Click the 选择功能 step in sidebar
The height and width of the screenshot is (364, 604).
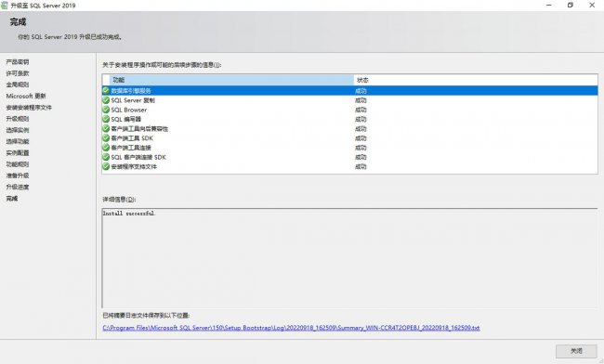click(x=18, y=141)
